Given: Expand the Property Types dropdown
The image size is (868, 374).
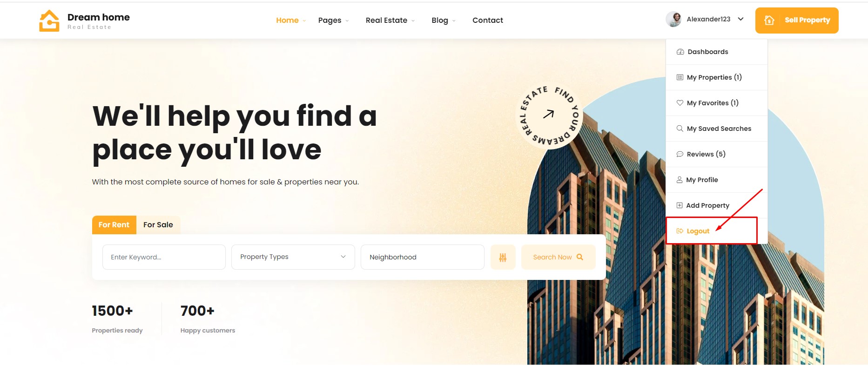Looking at the screenshot, I should (x=293, y=257).
